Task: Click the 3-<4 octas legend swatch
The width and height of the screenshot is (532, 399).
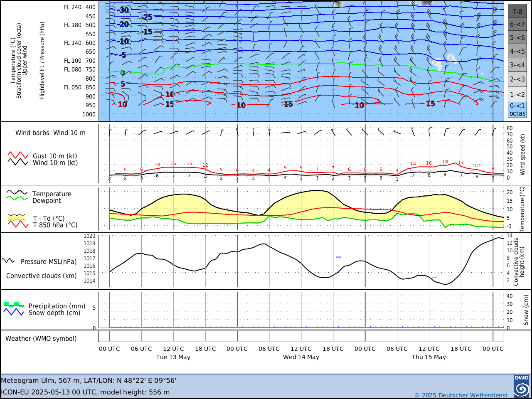Action: [x=517, y=65]
